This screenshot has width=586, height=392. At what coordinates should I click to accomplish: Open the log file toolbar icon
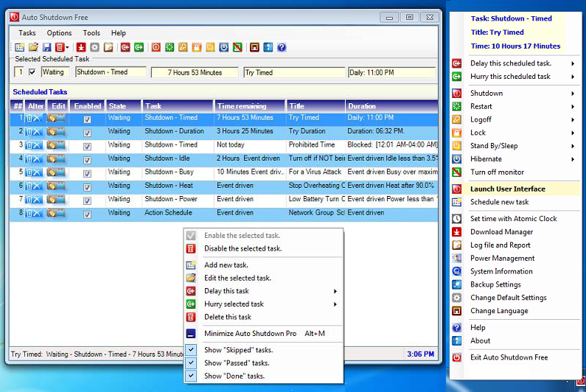coord(108,47)
